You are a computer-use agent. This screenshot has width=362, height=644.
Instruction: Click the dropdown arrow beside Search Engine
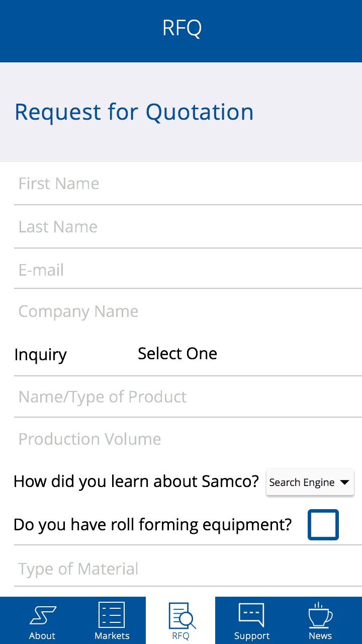tap(344, 482)
